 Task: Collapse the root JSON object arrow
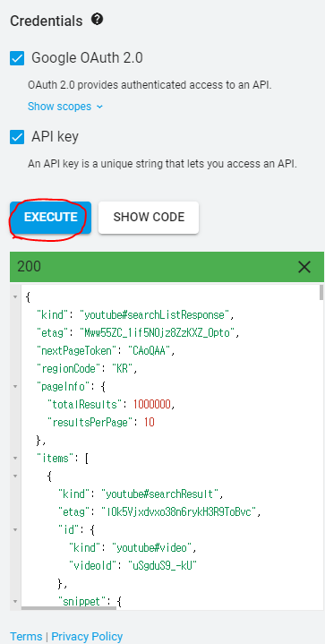click(x=15, y=297)
